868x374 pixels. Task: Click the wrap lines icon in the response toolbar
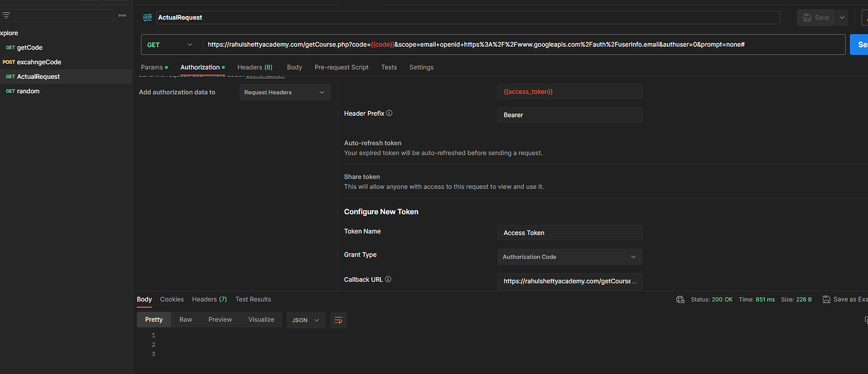pos(338,320)
